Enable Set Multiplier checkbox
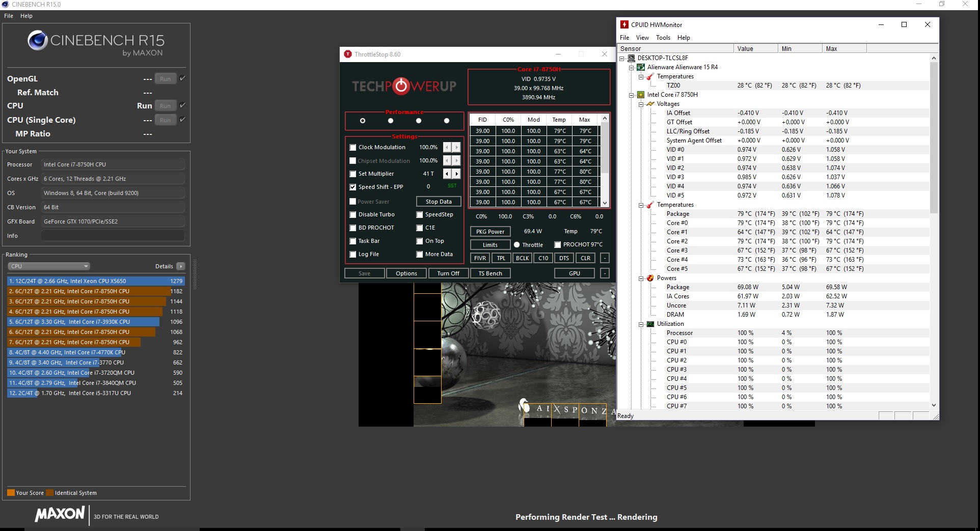The image size is (980, 531). click(x=353, y=174)
